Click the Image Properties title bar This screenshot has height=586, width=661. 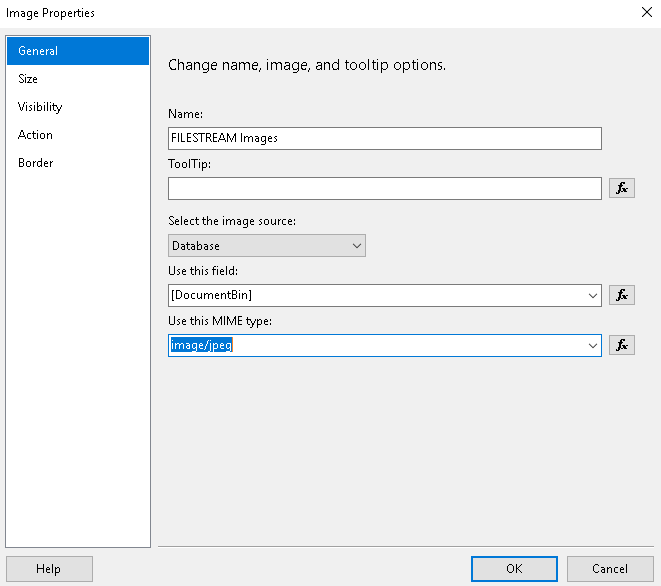[300, 13]
